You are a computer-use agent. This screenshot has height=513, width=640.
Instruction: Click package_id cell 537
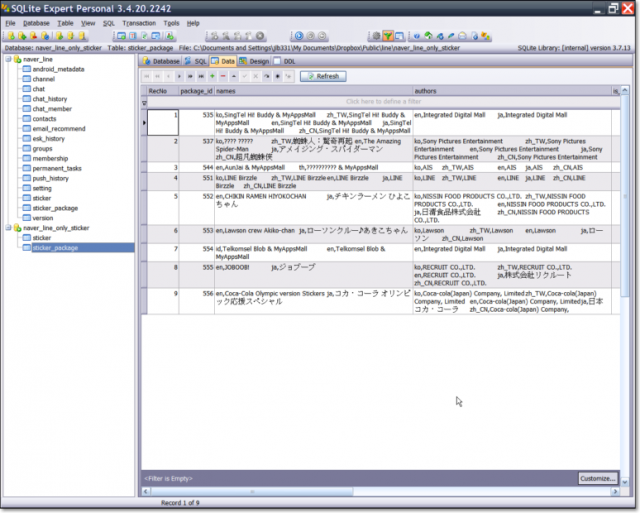(196, 149)
